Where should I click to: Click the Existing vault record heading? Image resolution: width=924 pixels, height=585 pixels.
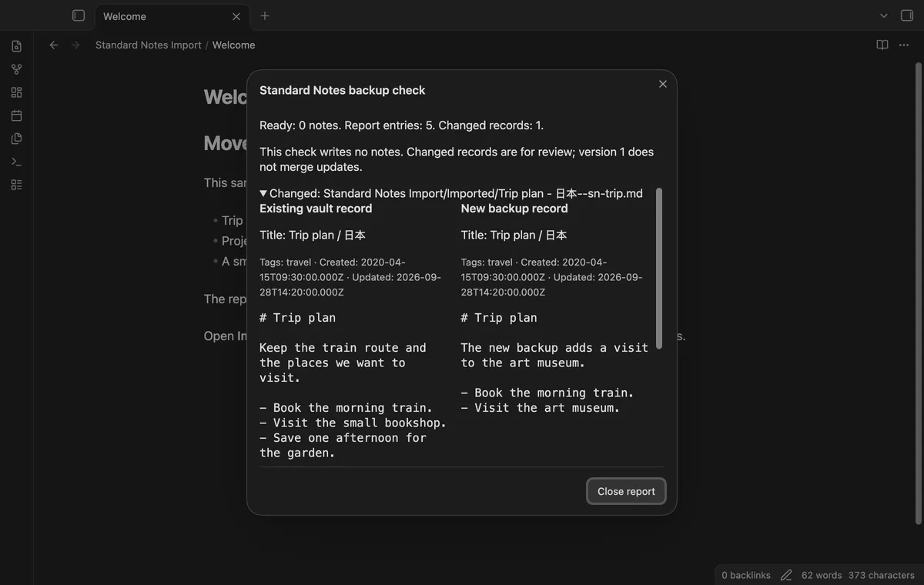316,209
